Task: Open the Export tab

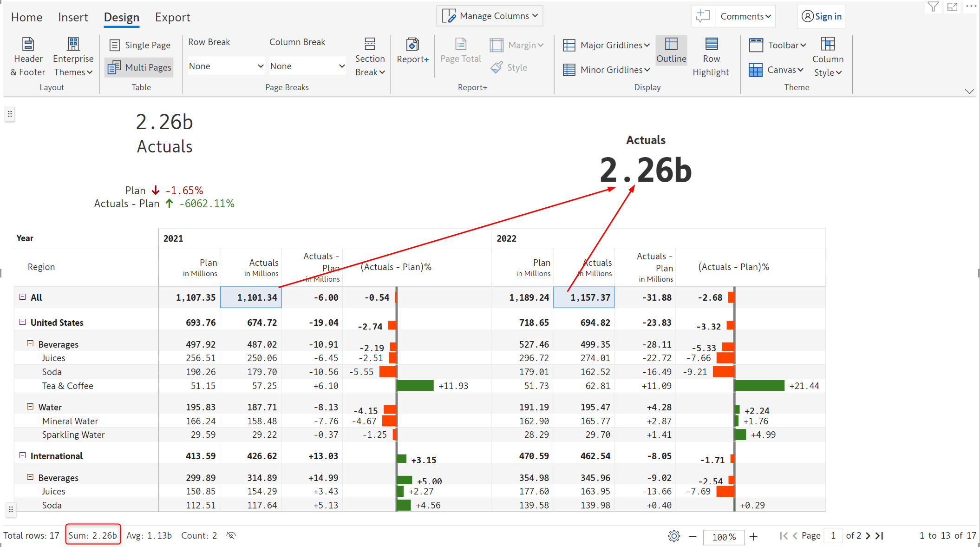Action: [172, 17]
